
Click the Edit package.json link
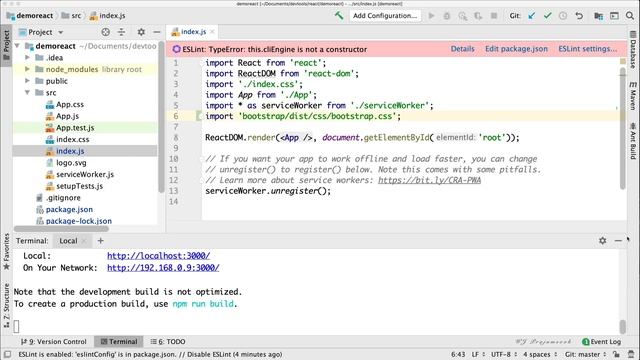[516, 49]
